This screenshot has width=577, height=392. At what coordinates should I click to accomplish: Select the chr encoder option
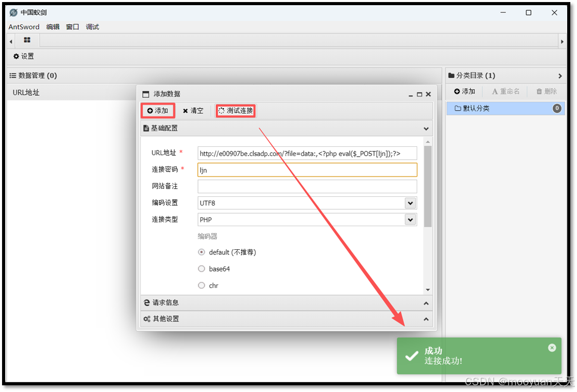coord(201,285)
